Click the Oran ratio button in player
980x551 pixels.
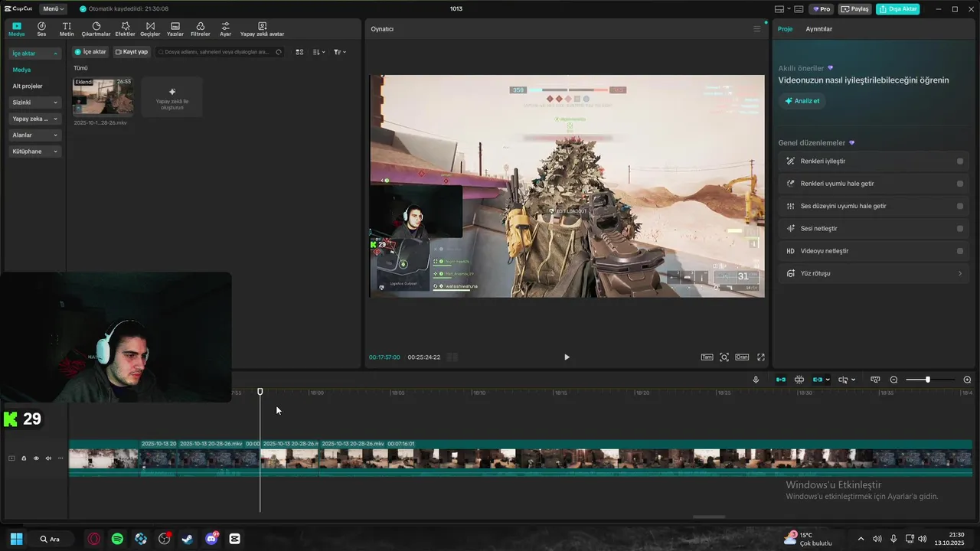(x=742, y=357)
